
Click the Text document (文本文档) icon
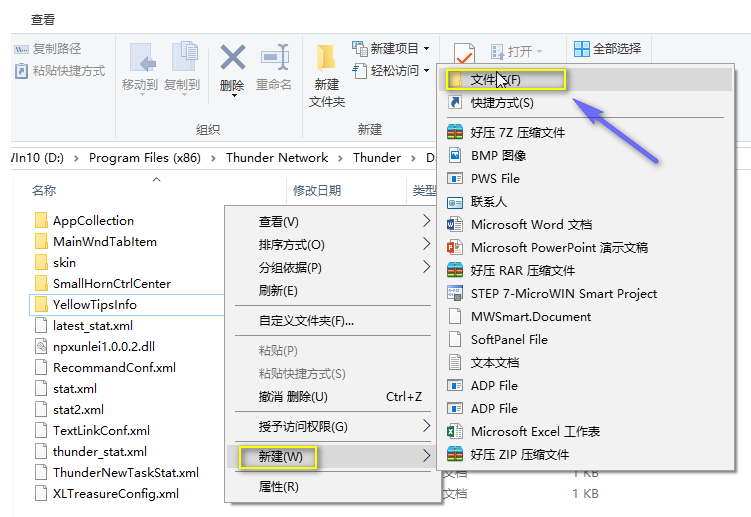coord(455,362)
